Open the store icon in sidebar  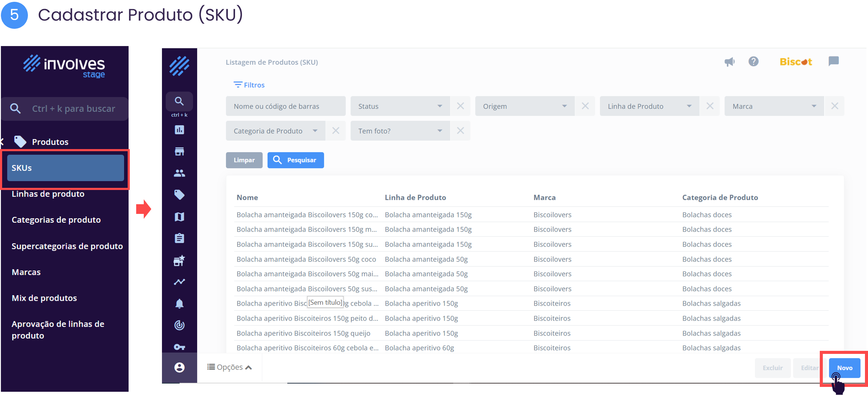point(179,151)
